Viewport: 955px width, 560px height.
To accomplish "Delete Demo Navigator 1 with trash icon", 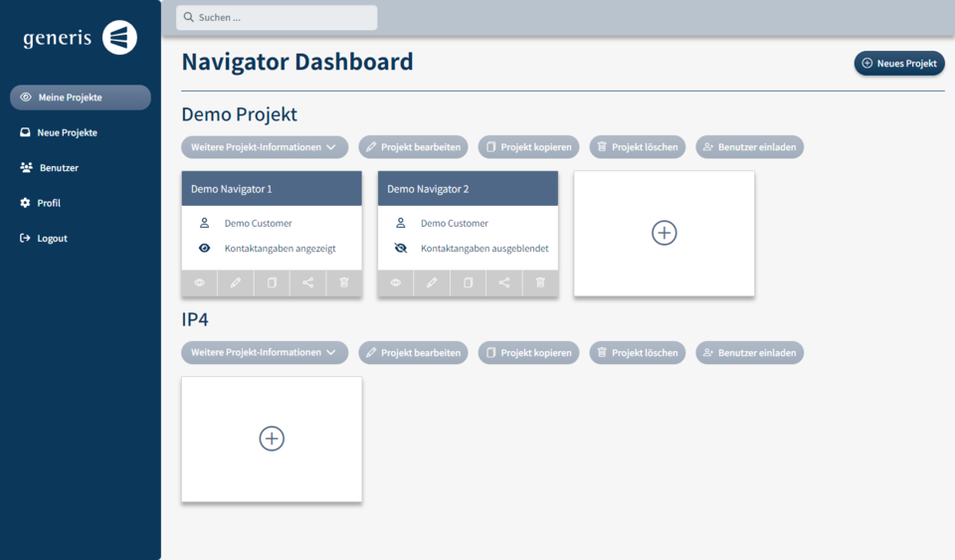I will pyautogui.click(x=344, y=282).
